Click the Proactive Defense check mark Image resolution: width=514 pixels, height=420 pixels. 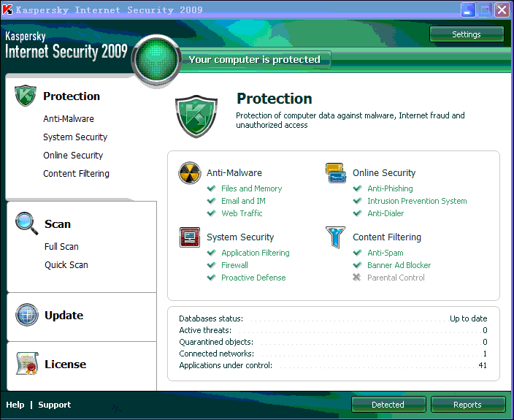click(x=212, y=278)
